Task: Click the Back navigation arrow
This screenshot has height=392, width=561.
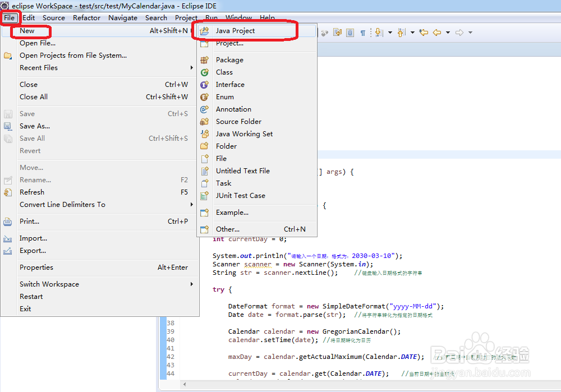Action: pos(437,33)
